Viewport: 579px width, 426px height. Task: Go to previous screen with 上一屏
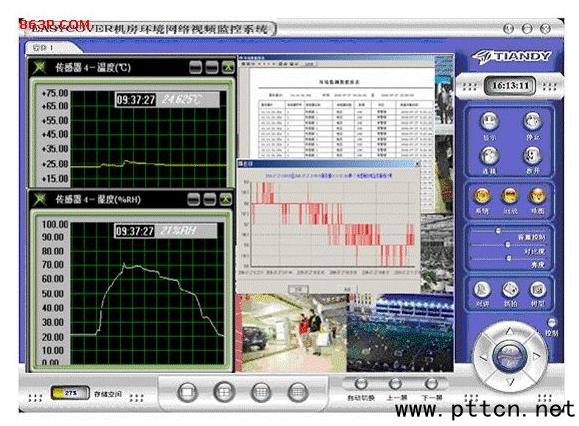395,384
